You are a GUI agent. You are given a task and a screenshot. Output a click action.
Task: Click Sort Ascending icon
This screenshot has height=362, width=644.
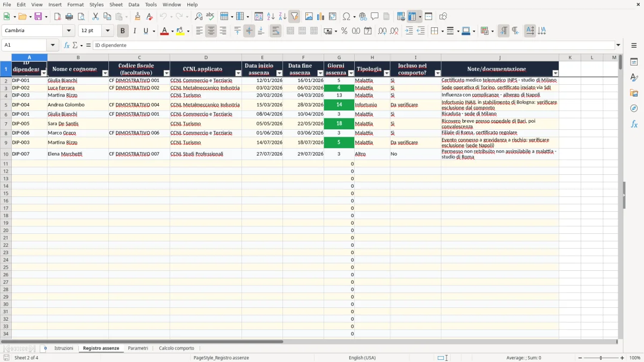pyautogui.click(x=271, y=17)
